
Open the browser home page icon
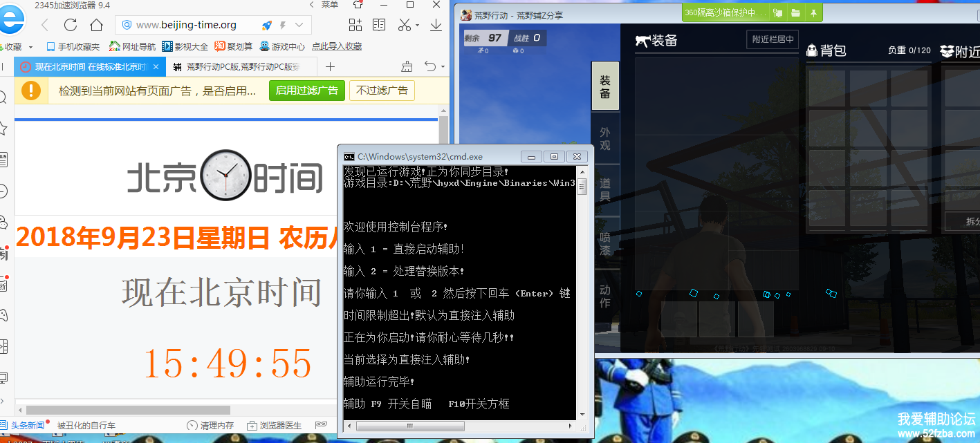pyautogui.click(x=97, y=25)
